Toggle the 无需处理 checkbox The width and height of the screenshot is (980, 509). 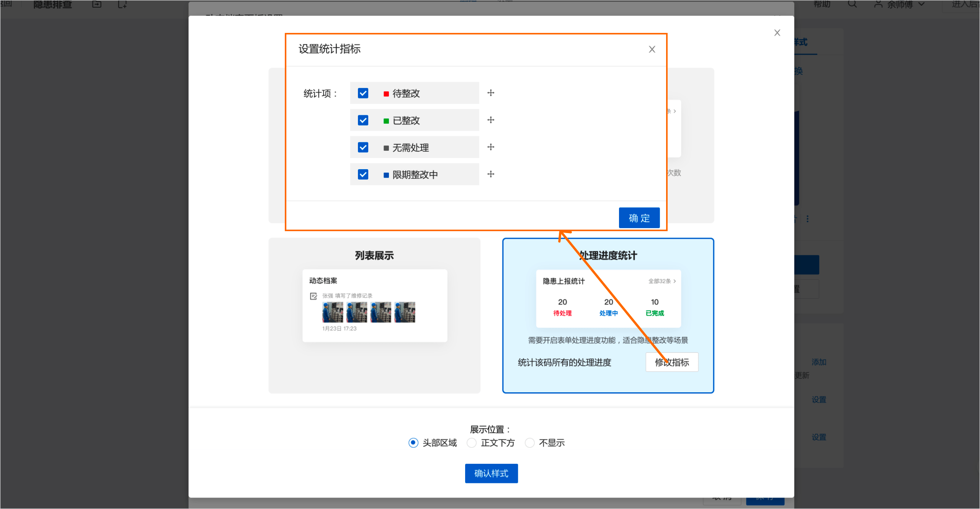(x=363, y=148)
